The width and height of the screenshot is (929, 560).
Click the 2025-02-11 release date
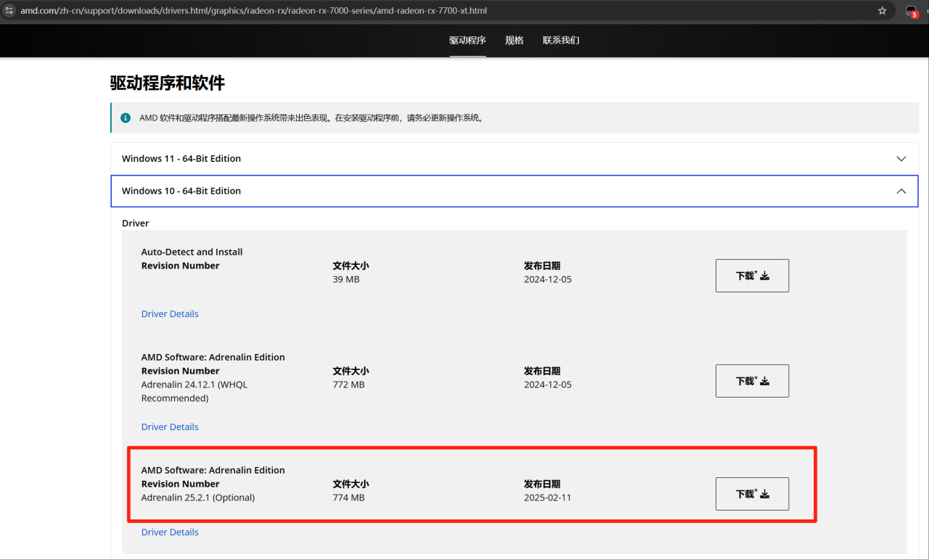(x=548, y=498)
